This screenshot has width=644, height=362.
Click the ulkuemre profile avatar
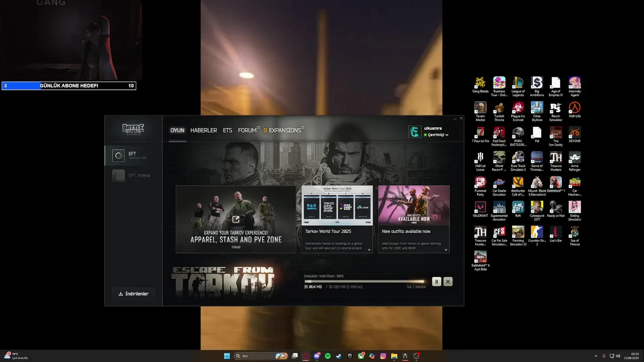(x=415, y=131)
